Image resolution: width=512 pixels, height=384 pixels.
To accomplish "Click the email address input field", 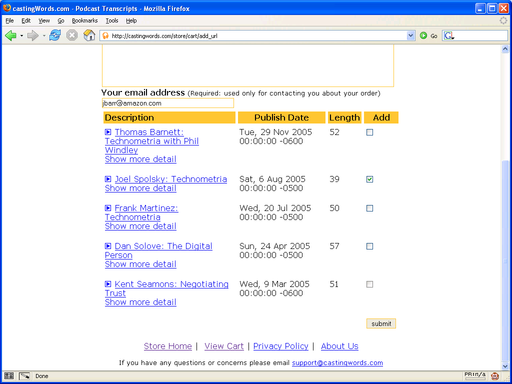I will (168, 103).
